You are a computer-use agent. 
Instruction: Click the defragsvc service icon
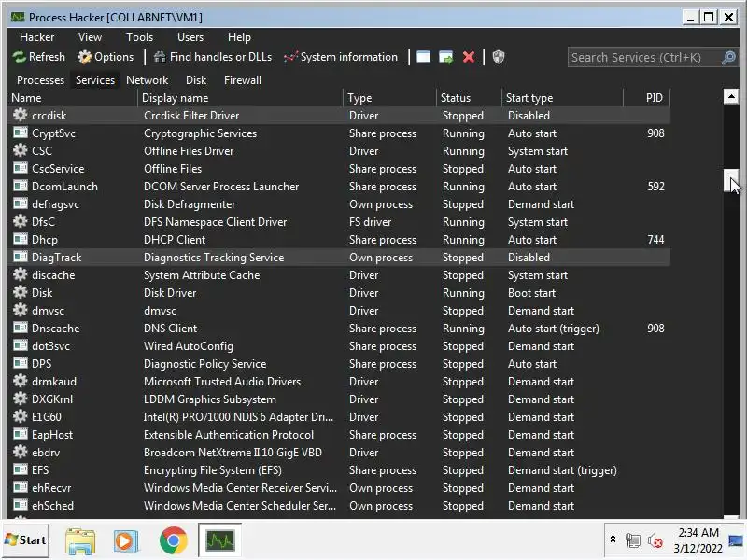point(20,203)
